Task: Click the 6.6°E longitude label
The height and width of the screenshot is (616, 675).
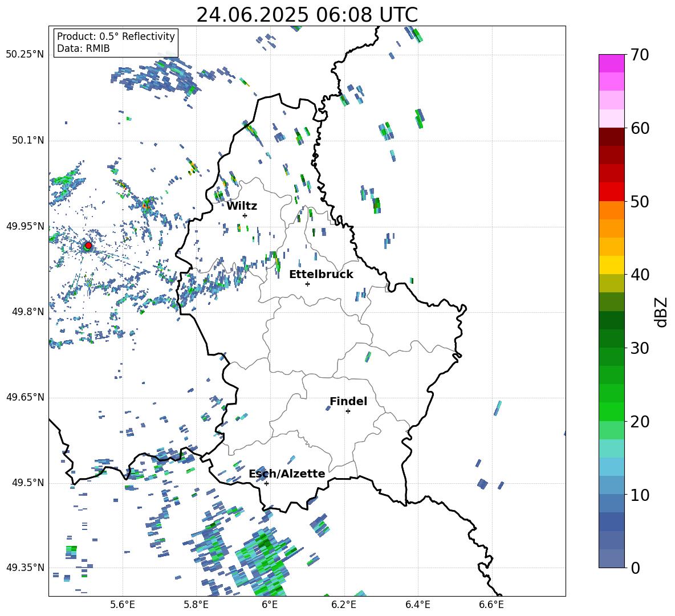Action: pyautogui.click(x=491, y=605)
